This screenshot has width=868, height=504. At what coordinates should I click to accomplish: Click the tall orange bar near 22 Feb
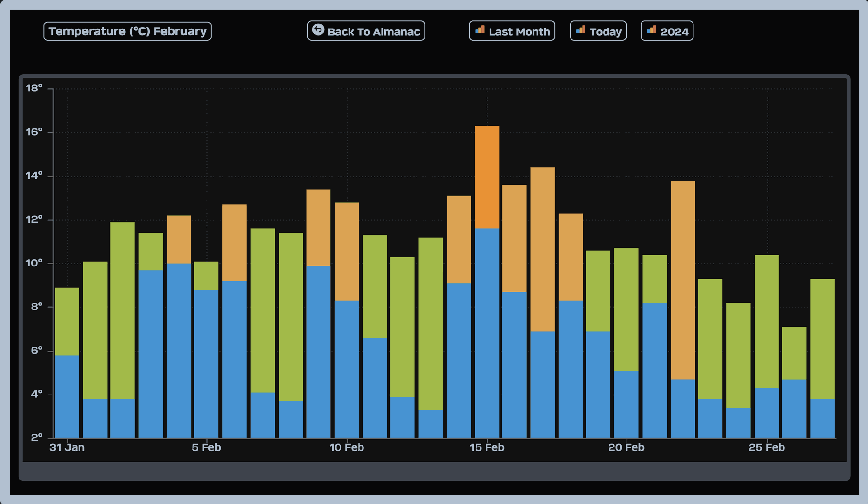click(683, 280)
